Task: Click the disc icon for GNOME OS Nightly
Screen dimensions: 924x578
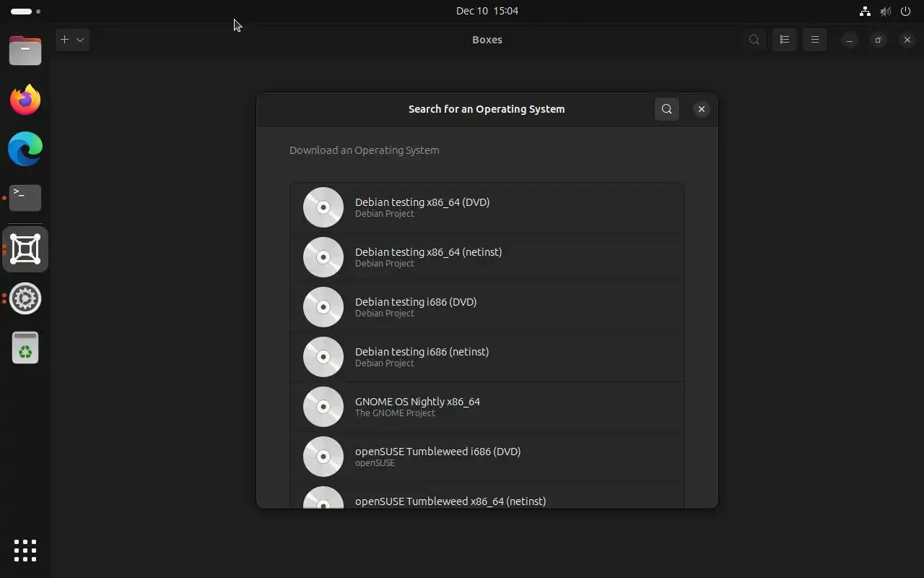Action: click(323, 407)
